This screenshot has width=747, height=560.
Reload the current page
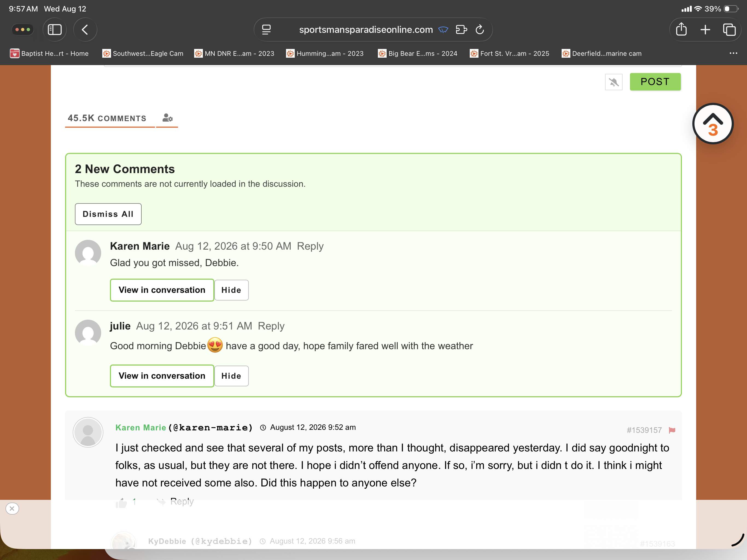tap(480, 30)
